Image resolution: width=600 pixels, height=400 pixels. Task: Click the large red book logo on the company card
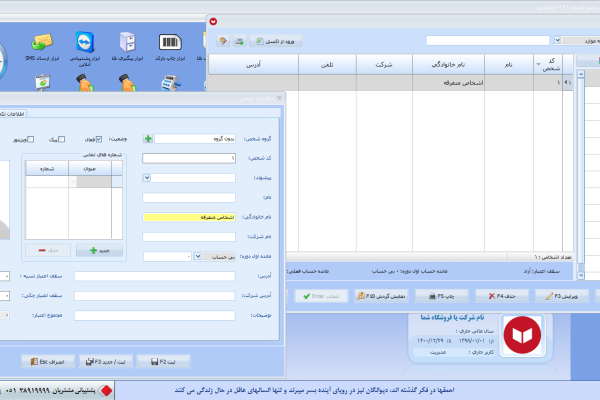click(x=522, y=335)
